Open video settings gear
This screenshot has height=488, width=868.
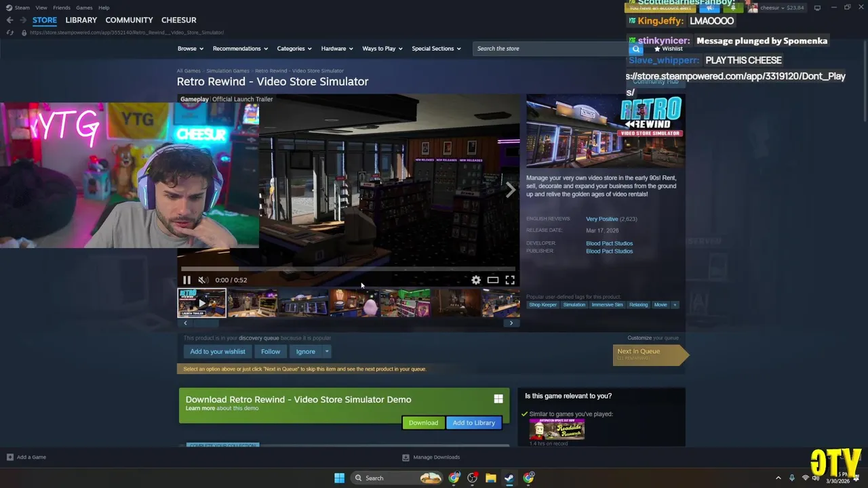click(x=476, y=280)
